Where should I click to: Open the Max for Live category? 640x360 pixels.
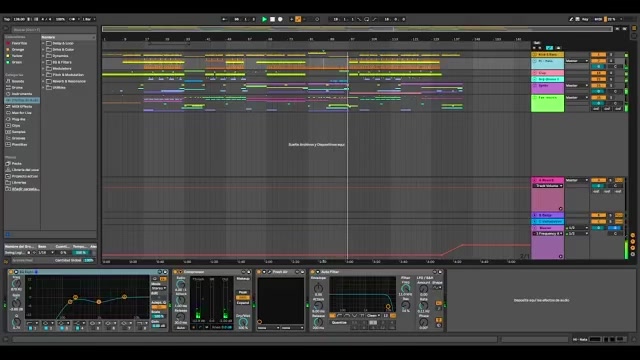(x=21, y=113)
